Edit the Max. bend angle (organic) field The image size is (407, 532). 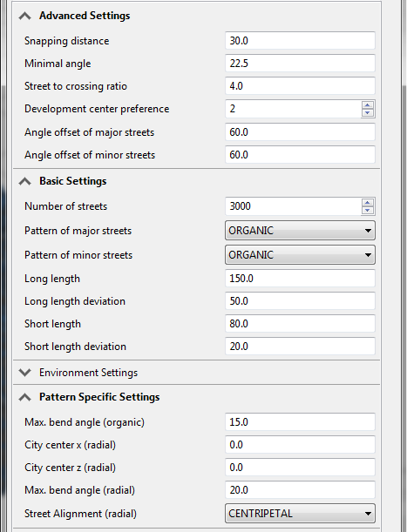[300, 422]
